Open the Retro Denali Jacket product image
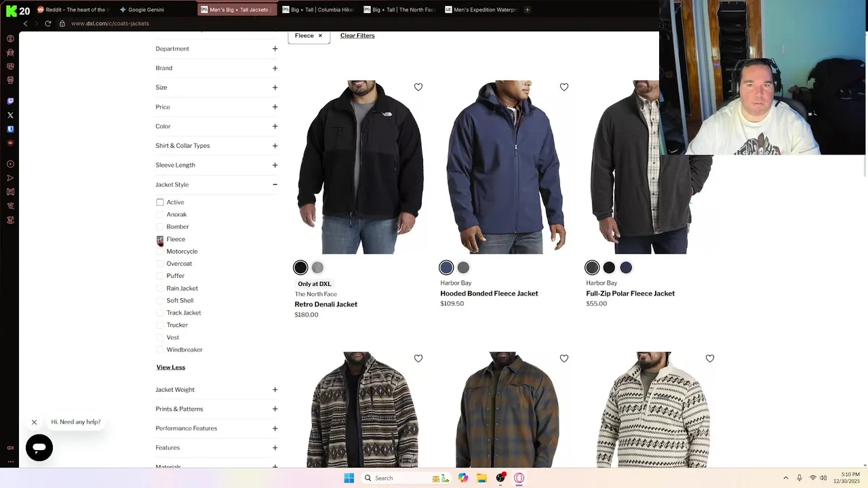The image size is (868, 488). point(361,167)
